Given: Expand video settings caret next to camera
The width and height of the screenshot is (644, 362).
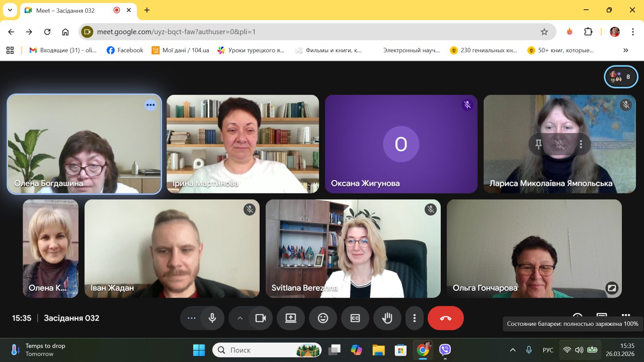Looking at the screenshot, I should pyautogui.click(x=240, y=318).
